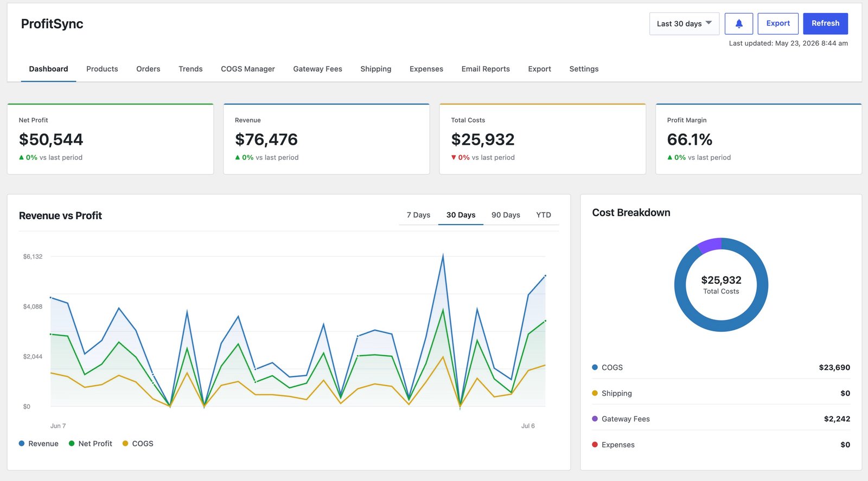
Task: Click the Jul 6 x-axis label
Action: [528, 426]
